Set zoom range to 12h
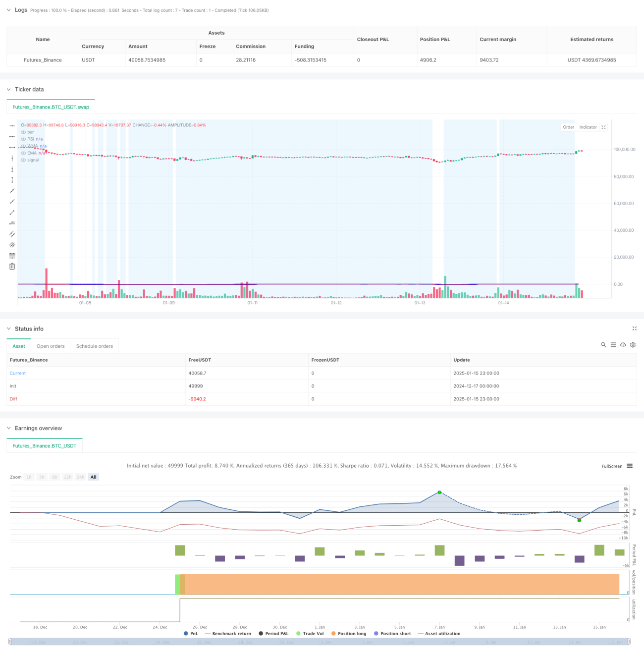This screenshot has width=644, height=655. [67, 477]
